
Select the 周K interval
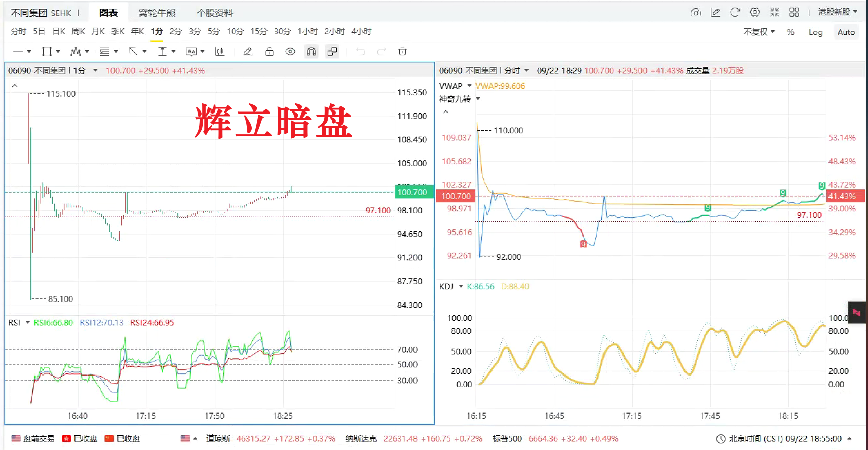click(x=79, y=31)
